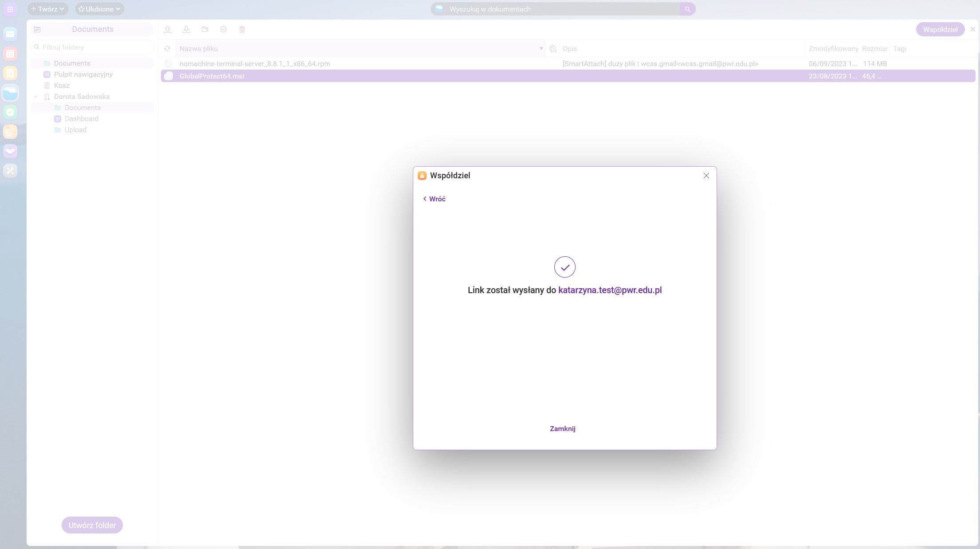Open the Twórz dropdown
Screen dimensions: 980x549
click(47, 9)
